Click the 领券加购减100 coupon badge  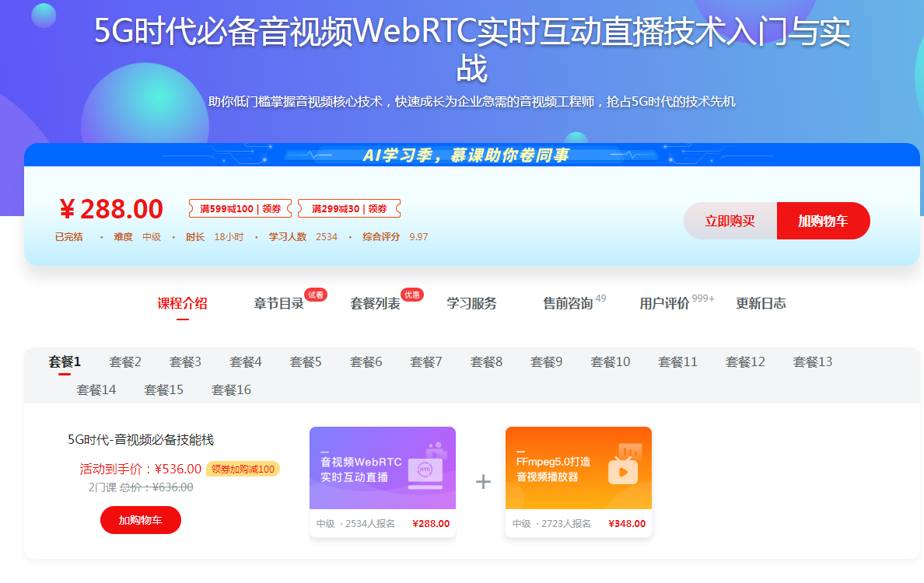tap(243, 470)
